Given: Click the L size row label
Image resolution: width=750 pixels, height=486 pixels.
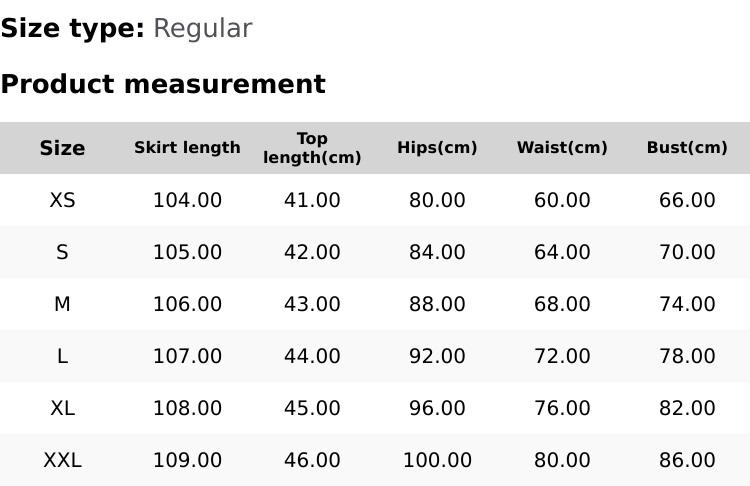Looking at the screenshot, I should coord(62,356).
